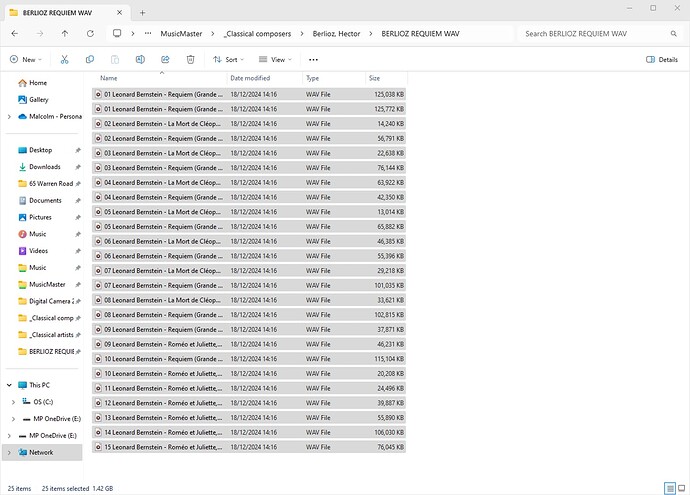The height and width of the screenshot is (495, 690).
Task: Select Network in navigation pane
Action: (41, 452)
